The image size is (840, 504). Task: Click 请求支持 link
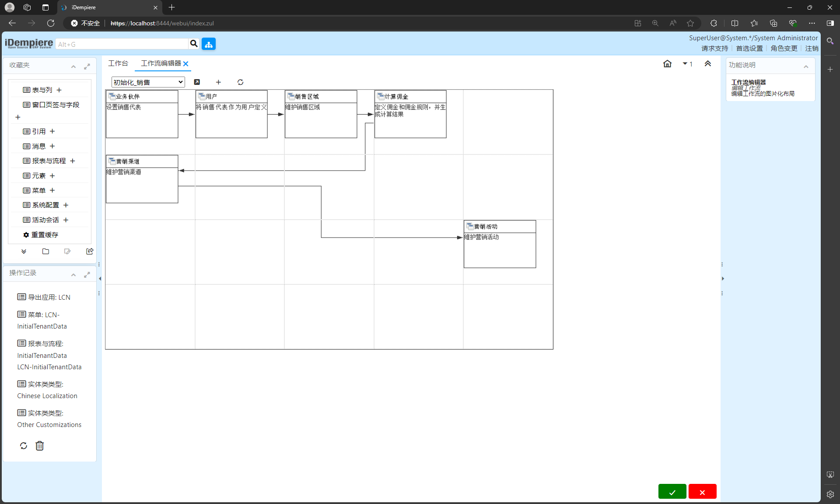click(x=714, y=49)
